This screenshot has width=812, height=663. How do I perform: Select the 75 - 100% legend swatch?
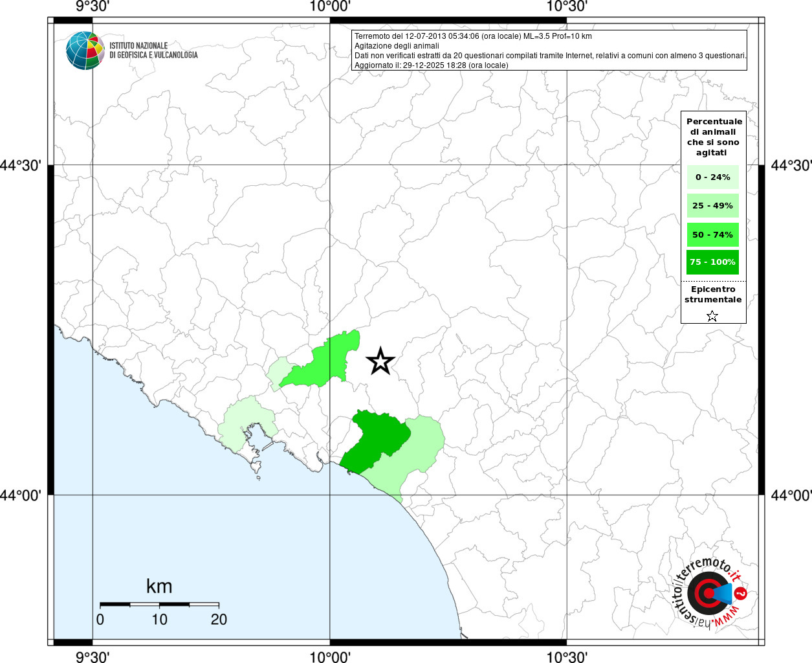pyautogui.click(x=712, y=262)
